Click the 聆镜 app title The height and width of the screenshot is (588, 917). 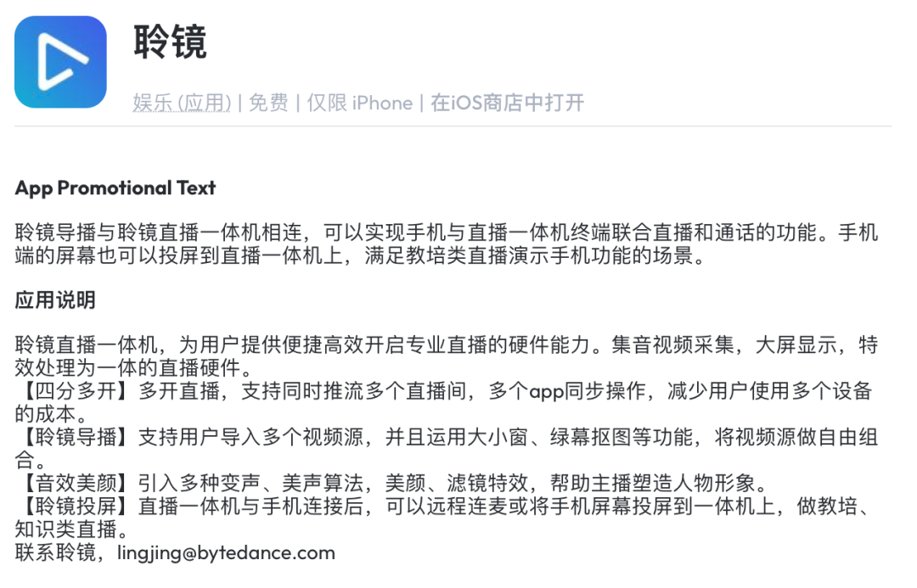click(x=170, y=41)
